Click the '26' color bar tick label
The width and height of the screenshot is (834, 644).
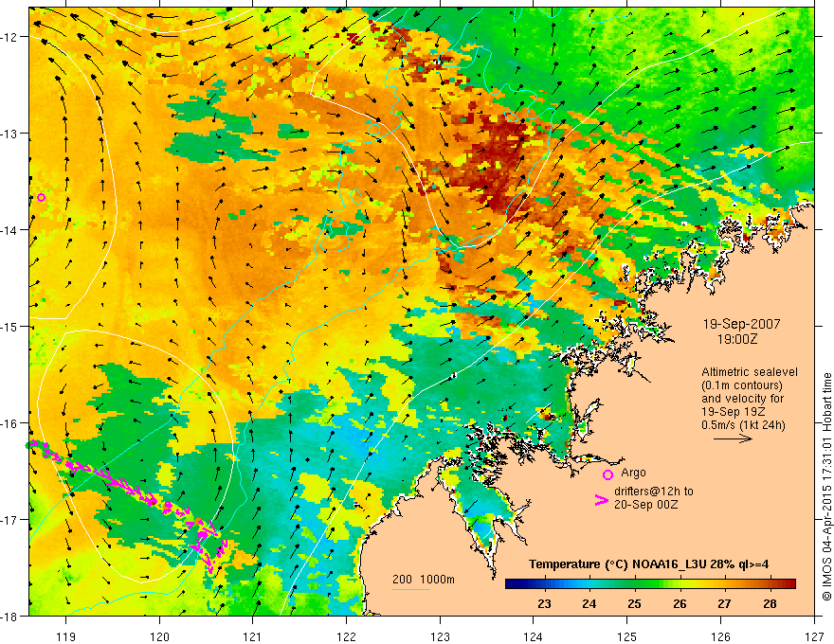click(x=680, y=603)
